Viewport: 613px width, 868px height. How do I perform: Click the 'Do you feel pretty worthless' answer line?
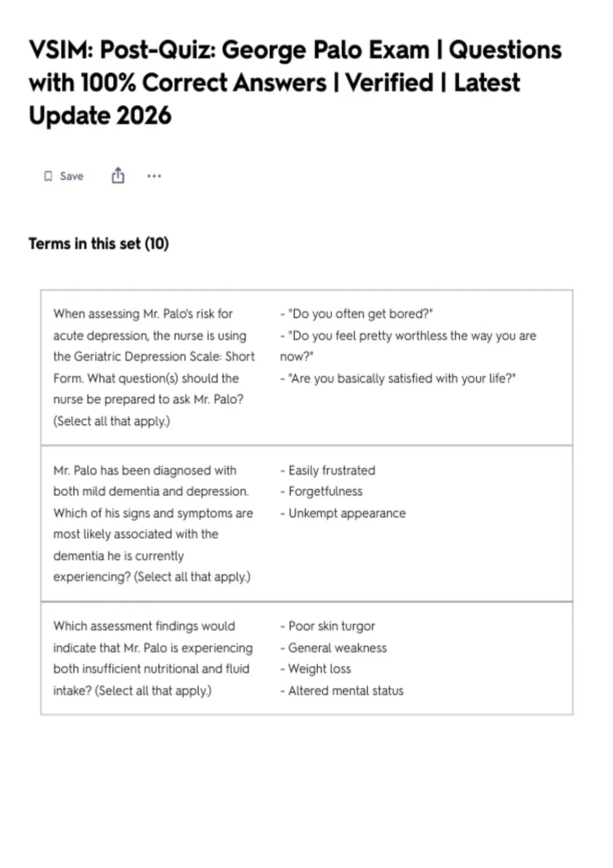(x=408, y=346)
